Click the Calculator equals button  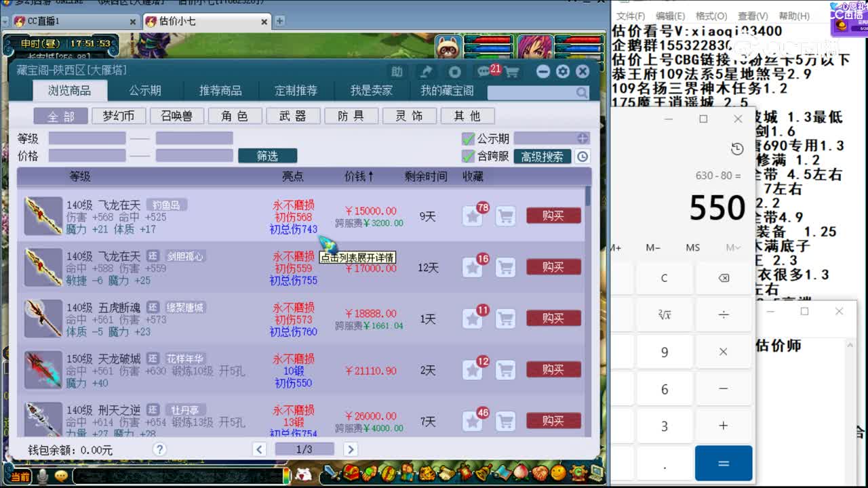pyautogui.click(x=724, y=463)
